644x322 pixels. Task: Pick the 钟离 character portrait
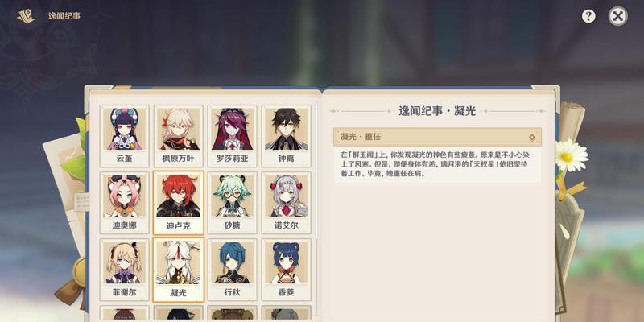286,135
